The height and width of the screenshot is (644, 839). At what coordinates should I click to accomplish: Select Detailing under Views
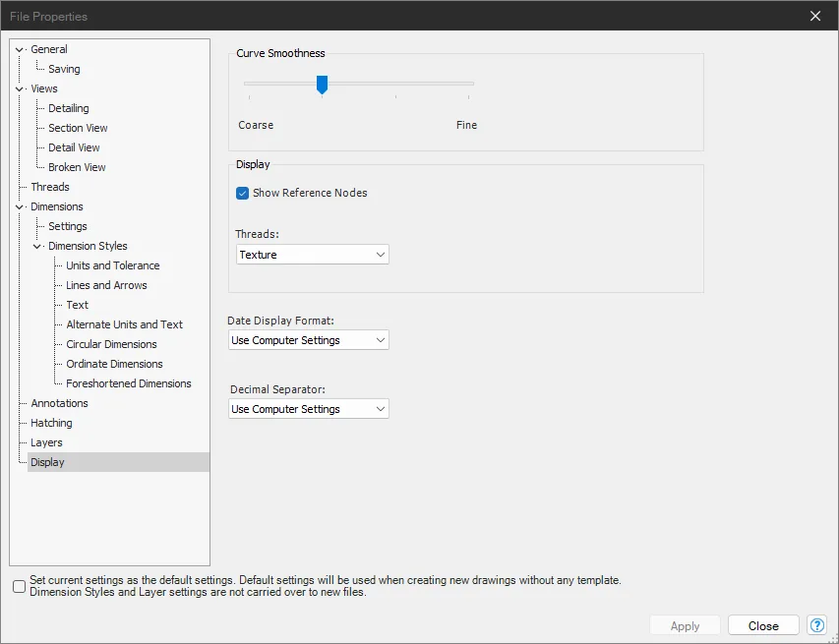pyautogui.click(x=69, y=108)
